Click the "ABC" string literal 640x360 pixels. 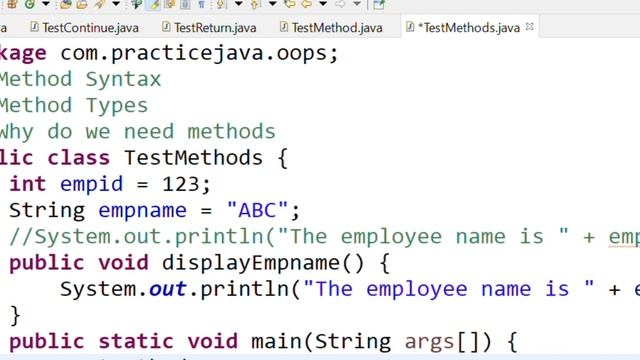(x=258, y=211)
